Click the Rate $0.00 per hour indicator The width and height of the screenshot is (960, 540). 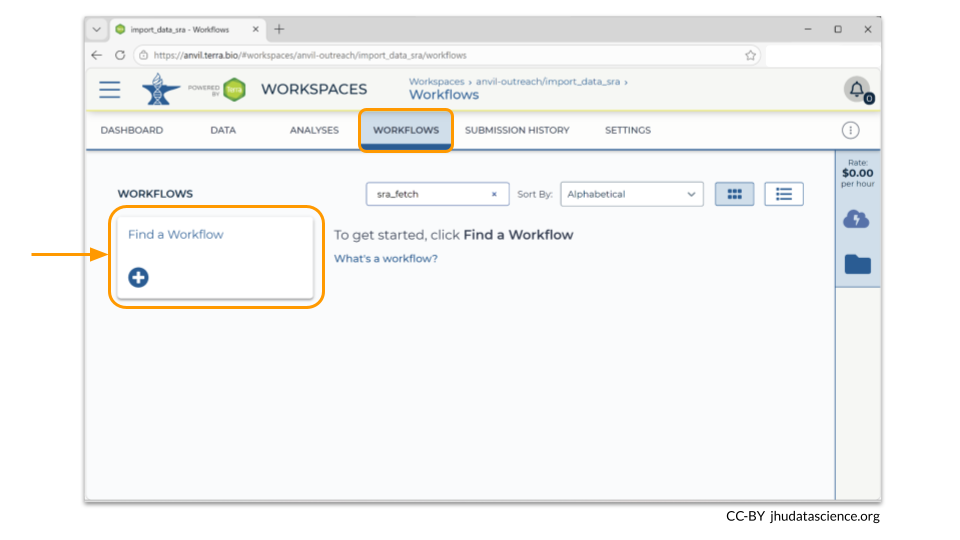point(857,173)
